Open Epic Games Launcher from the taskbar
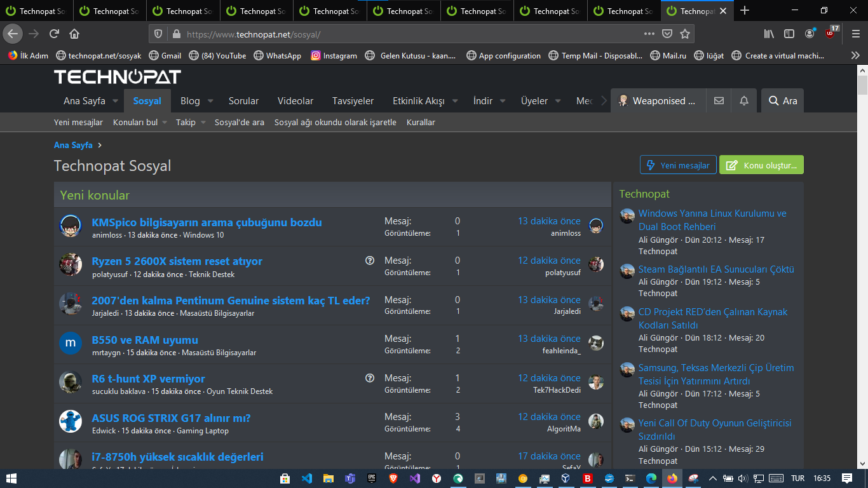The height and width of the screenshot is (488, 868). coord(372,478)
